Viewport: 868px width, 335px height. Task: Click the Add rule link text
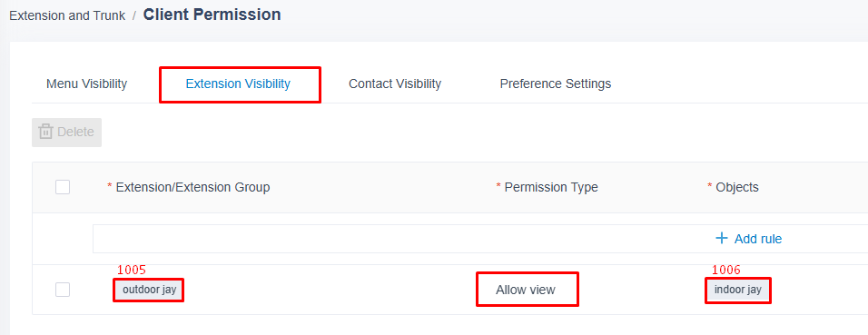tap(758, 239)
